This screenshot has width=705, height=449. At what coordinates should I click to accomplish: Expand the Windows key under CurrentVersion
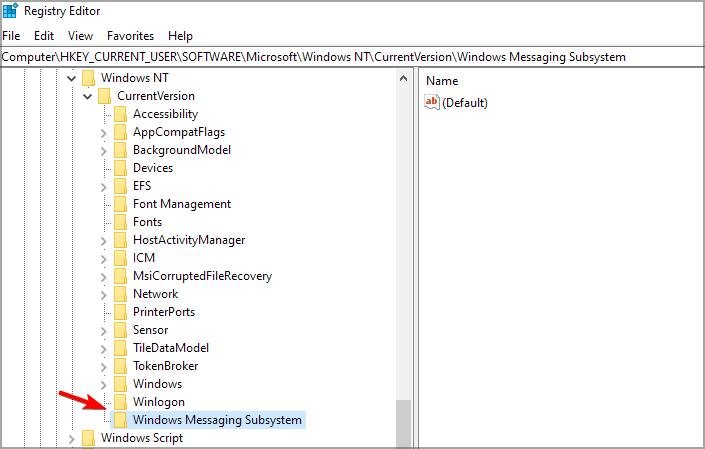point(104,385)
